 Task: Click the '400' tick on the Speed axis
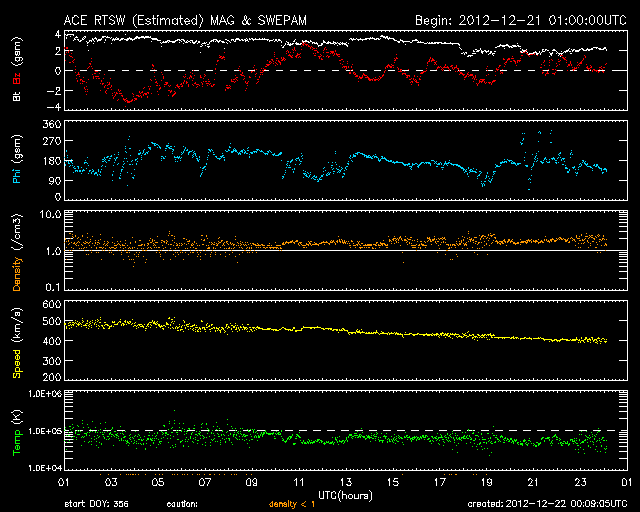(52, 341)
